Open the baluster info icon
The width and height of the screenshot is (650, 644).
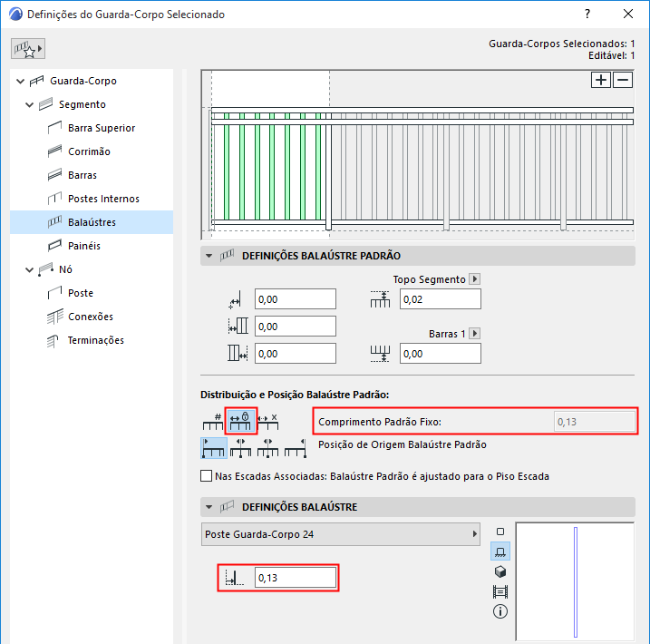point(500,611)
